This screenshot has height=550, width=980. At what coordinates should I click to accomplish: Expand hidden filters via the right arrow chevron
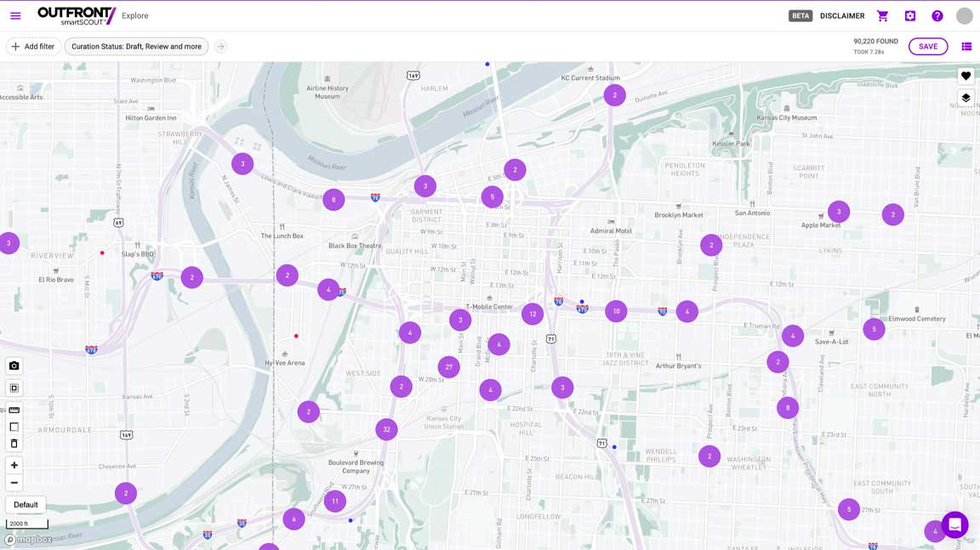tap(219, 46)
